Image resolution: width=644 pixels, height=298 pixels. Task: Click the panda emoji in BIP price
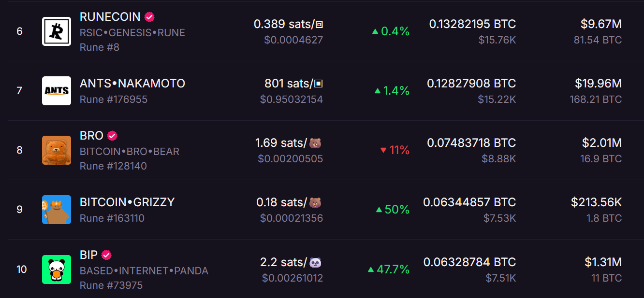pyautogui.click(x=315, y=262)
